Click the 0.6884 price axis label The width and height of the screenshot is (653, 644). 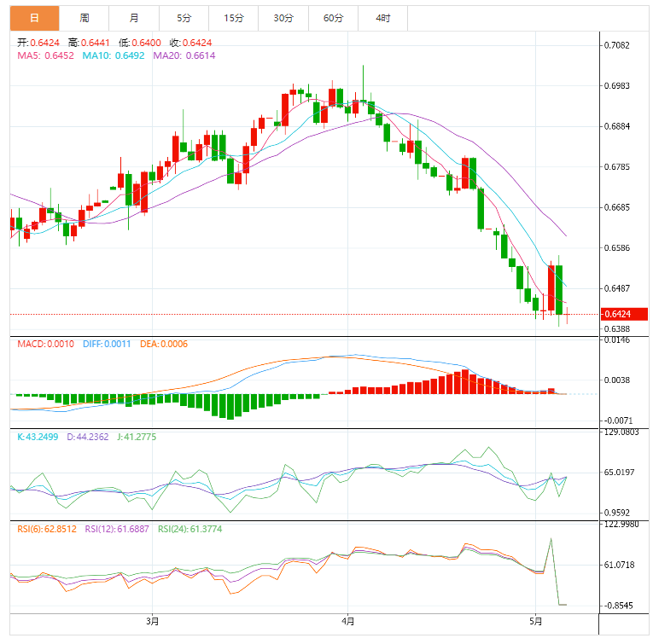617,126
